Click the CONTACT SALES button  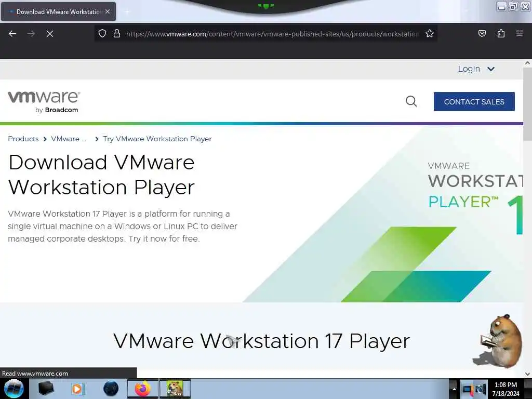pyautogui.click(x=474, y=101)
